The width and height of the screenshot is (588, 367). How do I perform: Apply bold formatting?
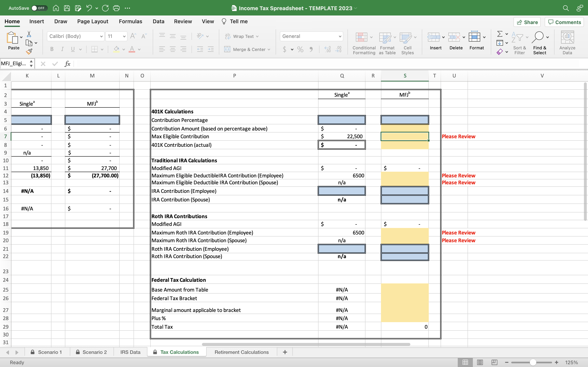(51, 49)
